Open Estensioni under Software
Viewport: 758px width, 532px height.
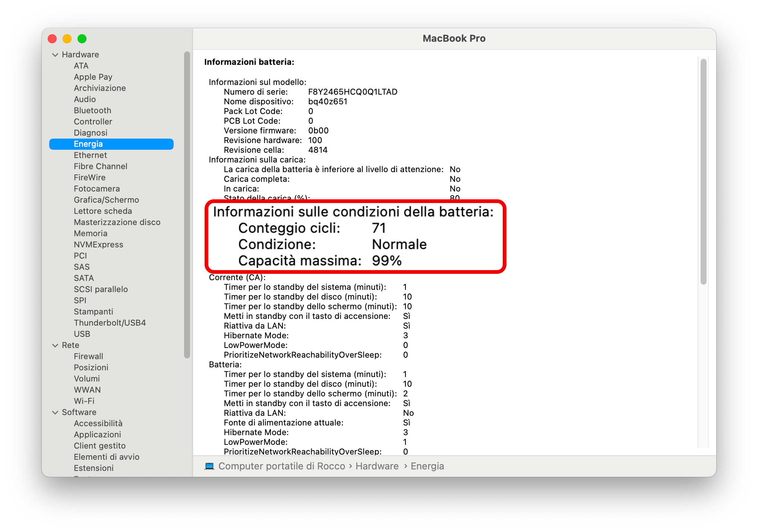click(94, 468)
